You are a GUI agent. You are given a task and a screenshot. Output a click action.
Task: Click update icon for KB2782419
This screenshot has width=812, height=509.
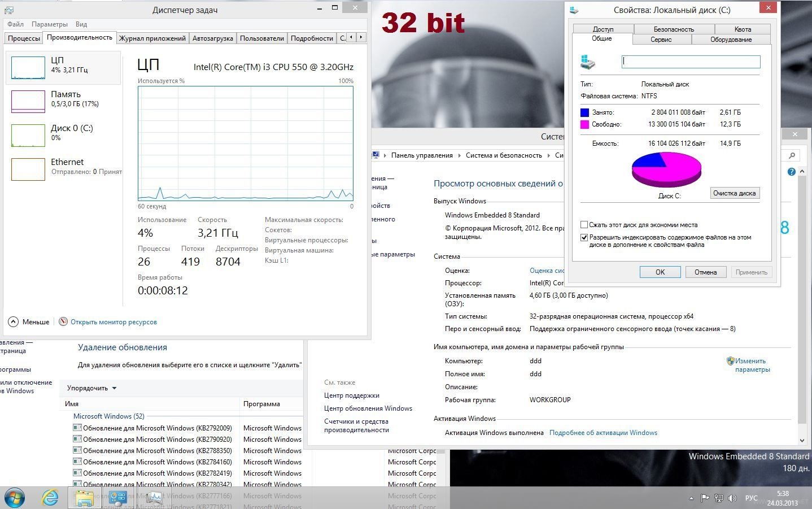(x=77, y=473)
